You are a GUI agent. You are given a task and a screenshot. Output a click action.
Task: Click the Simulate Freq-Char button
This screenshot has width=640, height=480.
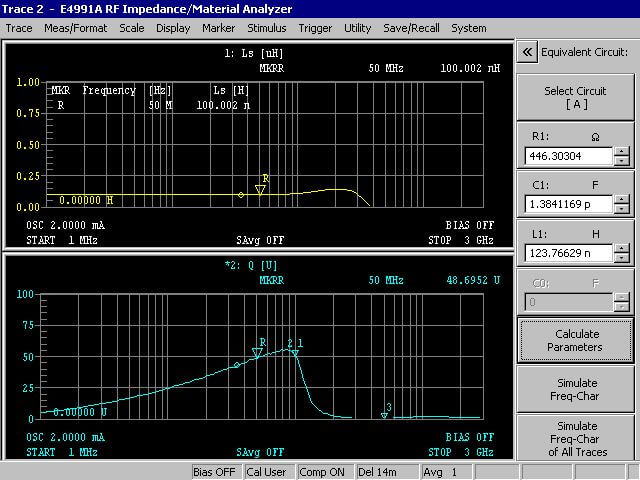coord(576,389)
